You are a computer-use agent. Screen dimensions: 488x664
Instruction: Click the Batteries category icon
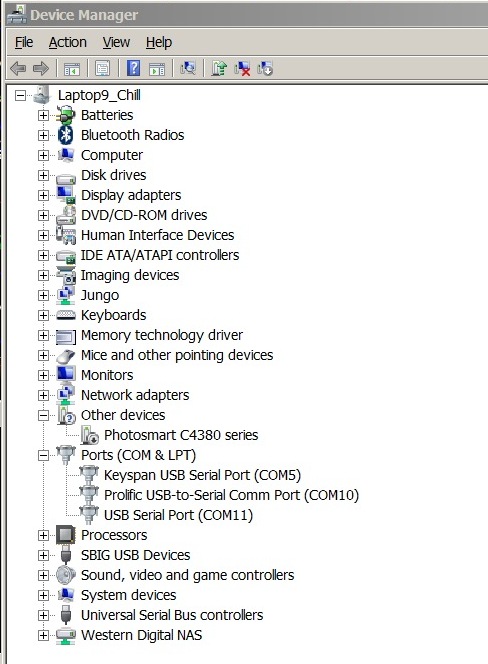coord(65,115)
